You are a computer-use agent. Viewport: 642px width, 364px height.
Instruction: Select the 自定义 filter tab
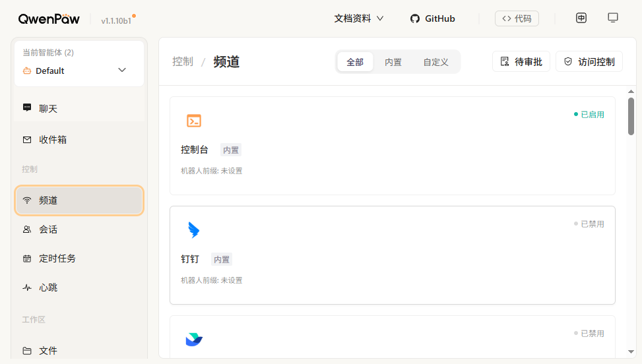tap(435, 62)
